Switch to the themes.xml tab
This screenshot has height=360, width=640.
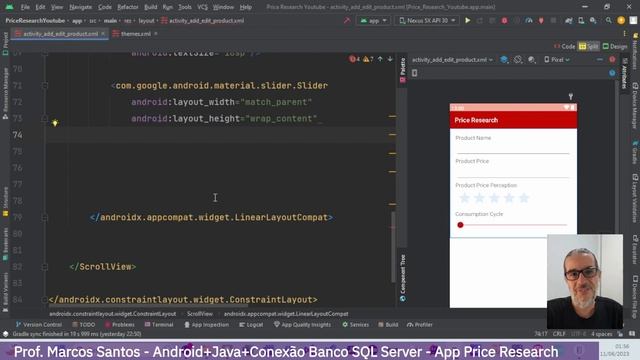(x=136, y=34)
